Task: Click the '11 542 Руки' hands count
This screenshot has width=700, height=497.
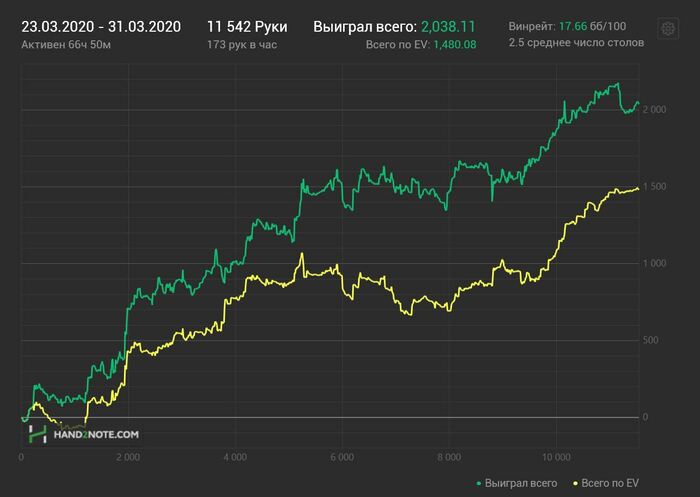Action: point(247,27)
